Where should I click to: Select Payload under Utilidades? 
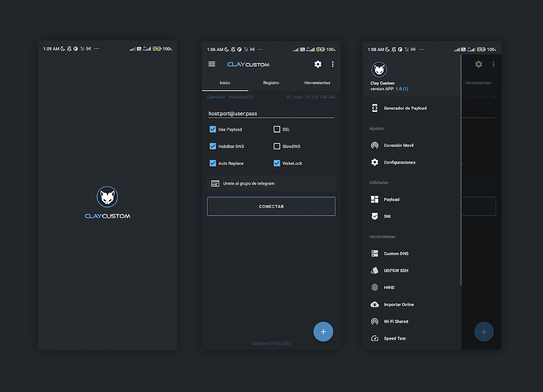[412, 199]
